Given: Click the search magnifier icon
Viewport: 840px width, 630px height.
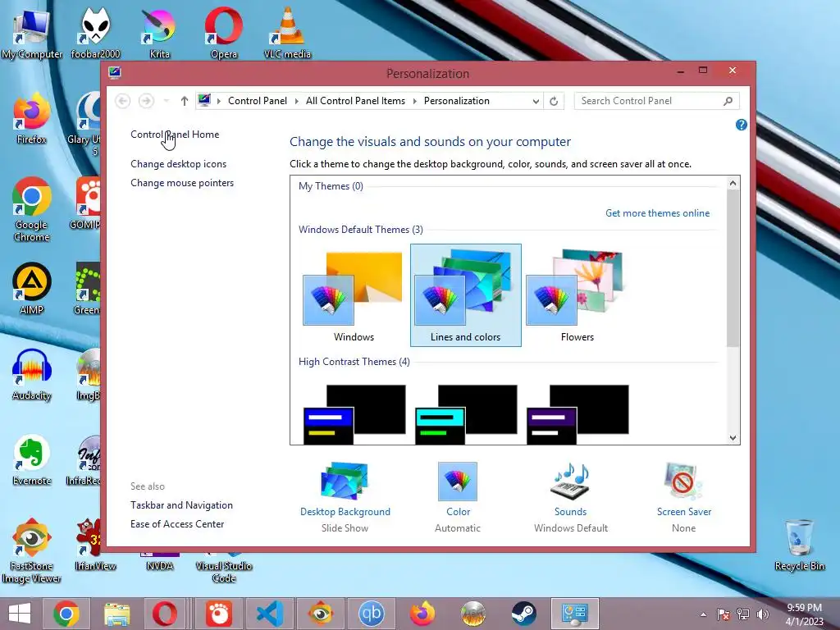Looking at the screenshot, I should pyautogui.click(x=728, y=101).
